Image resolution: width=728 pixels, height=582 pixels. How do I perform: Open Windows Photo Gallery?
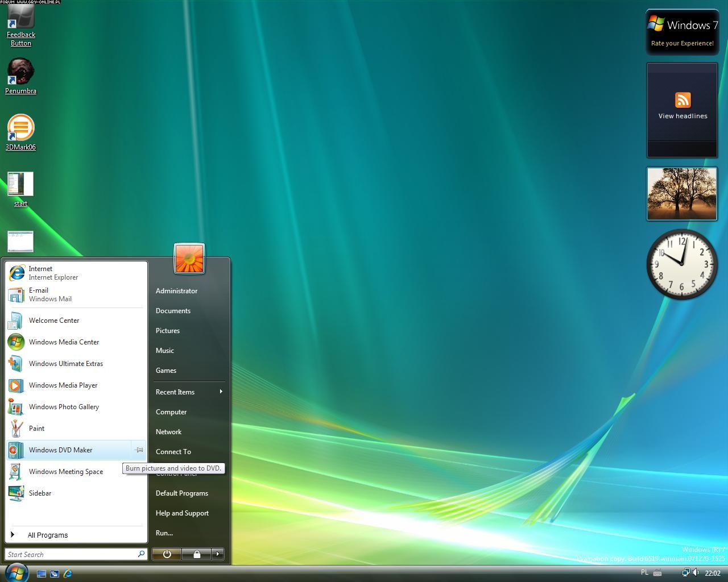63,407
